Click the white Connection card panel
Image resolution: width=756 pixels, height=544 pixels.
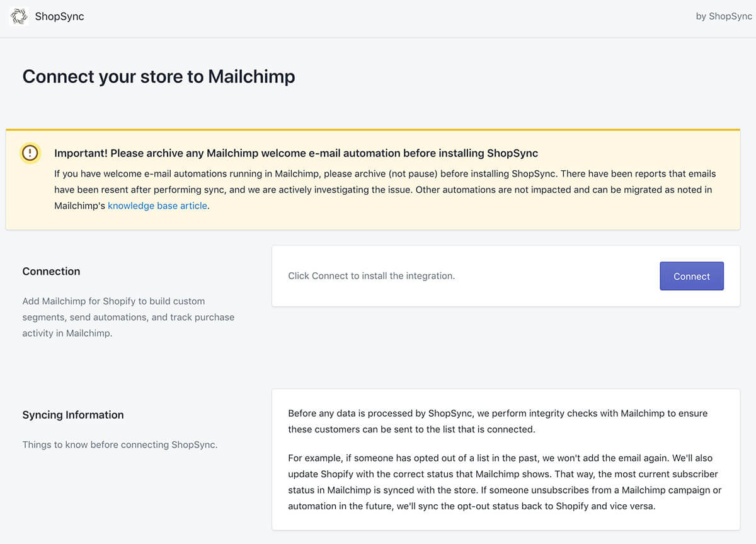(506, 276)
